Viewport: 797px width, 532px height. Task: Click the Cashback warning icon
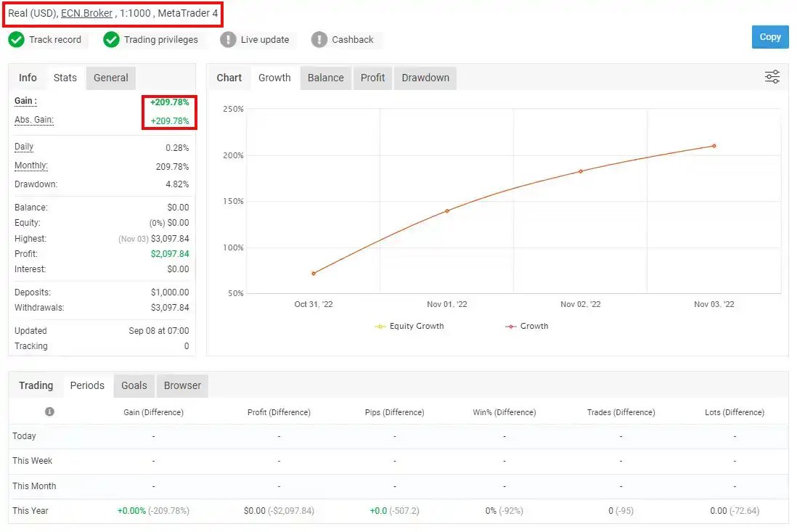[319, 39]
